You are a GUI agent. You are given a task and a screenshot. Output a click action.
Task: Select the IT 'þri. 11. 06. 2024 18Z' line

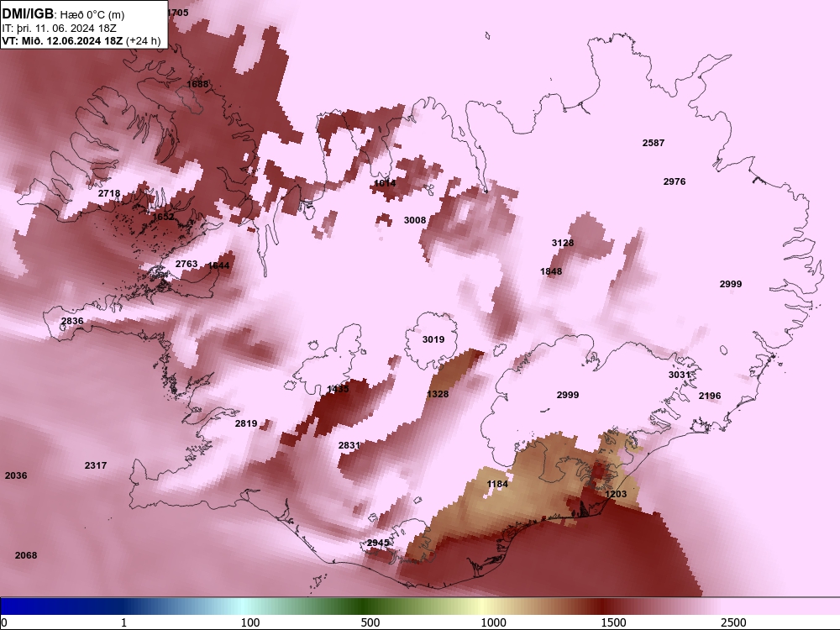pyautogui.click(x=67, y=29)
